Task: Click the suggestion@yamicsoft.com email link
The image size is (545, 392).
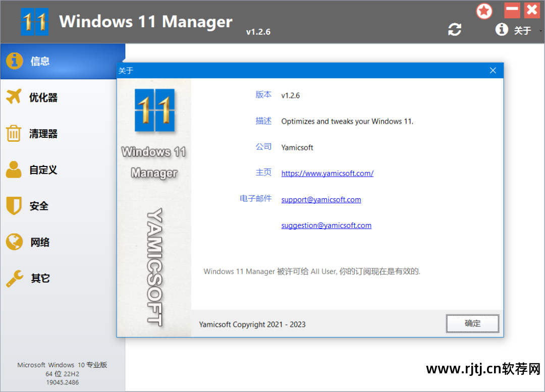Action: [326, 226]
